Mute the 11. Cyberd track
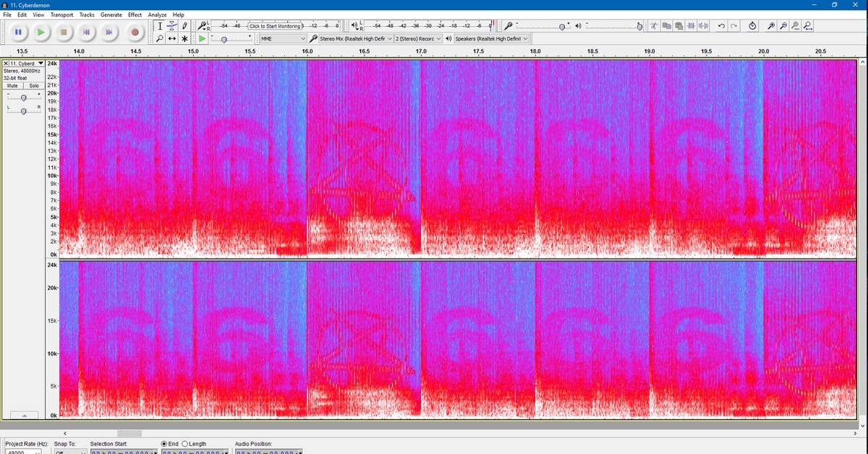 (x=13, y=86)
